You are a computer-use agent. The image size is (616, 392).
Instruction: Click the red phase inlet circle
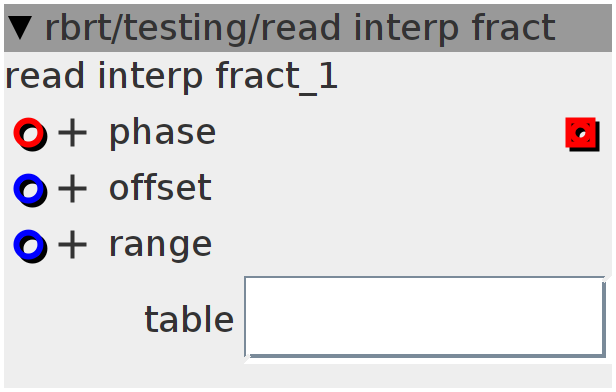click(30, 134)
